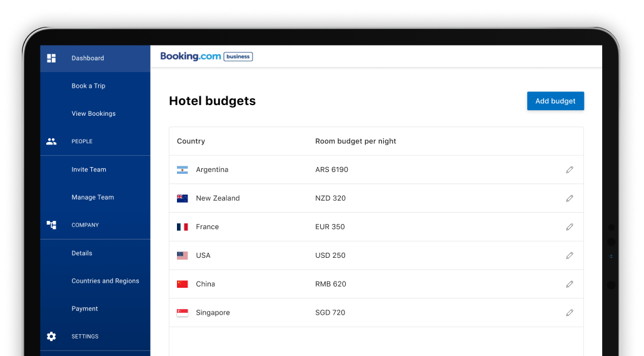Image resolution: width=644 pixels, height=356 pixels.
Task: Click the Dashboard grid icon
Action: coord(51,58)
